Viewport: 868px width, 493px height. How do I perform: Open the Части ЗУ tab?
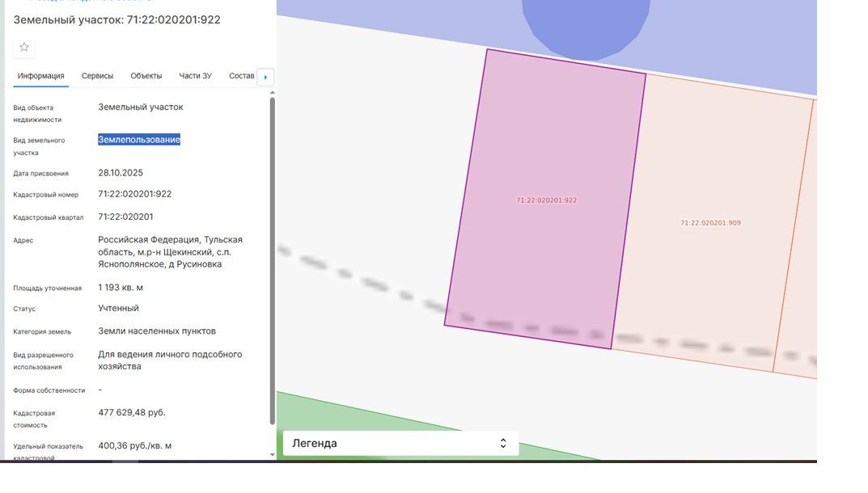(196, 76)
